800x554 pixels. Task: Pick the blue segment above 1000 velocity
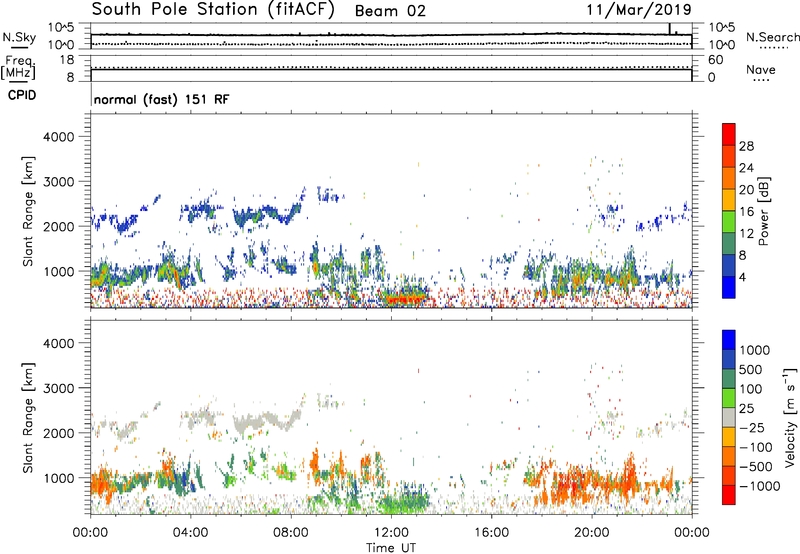[x=729, y=340]
